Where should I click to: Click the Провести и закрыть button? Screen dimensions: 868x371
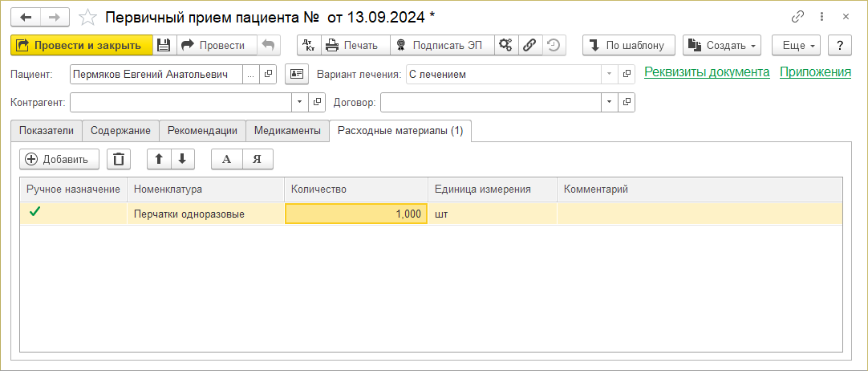pyautogui.click(x=81, y=45)
